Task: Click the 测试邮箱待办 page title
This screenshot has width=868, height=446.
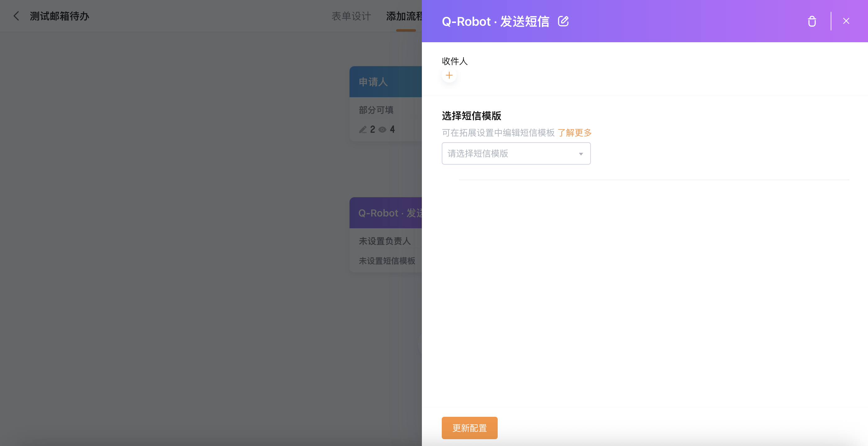Action: click(60, 16)
